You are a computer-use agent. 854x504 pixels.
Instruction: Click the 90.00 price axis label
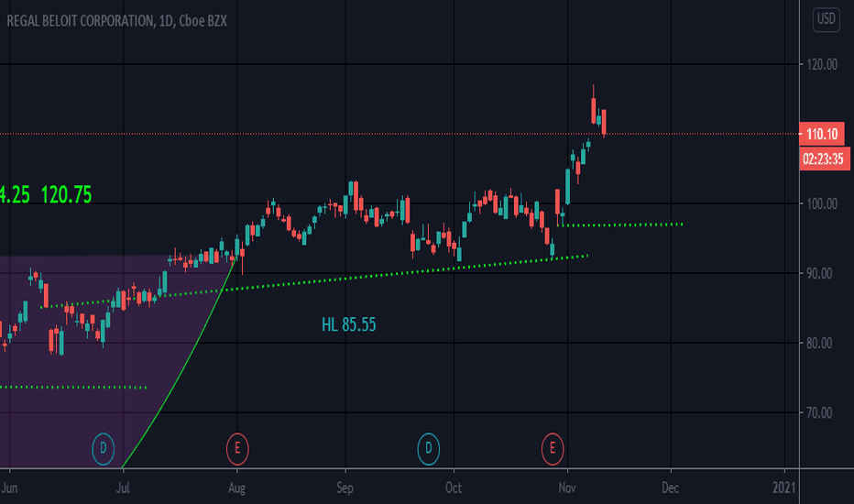819,273
